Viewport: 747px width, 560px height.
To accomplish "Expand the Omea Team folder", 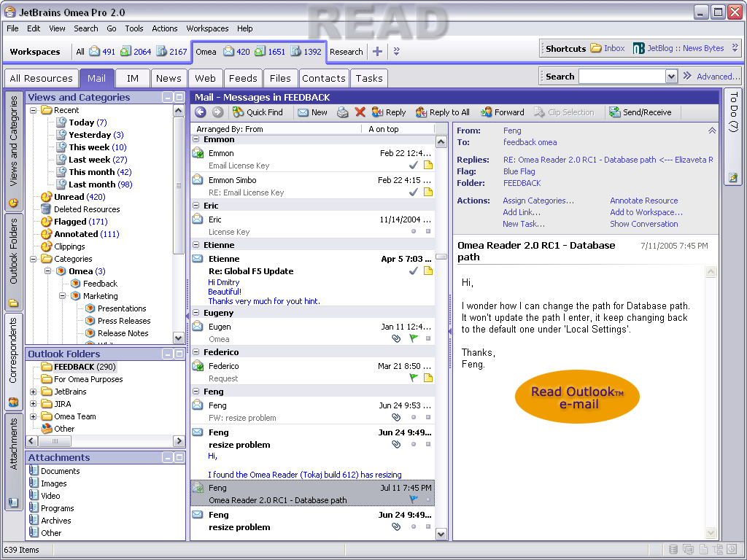I will pyautogui.click(x=34, y=416).
